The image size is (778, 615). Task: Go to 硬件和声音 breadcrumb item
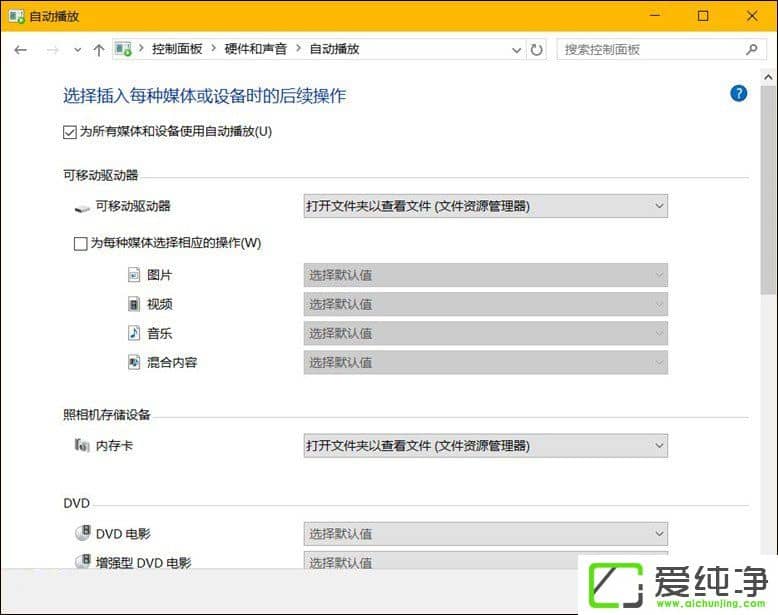point(255,49)
